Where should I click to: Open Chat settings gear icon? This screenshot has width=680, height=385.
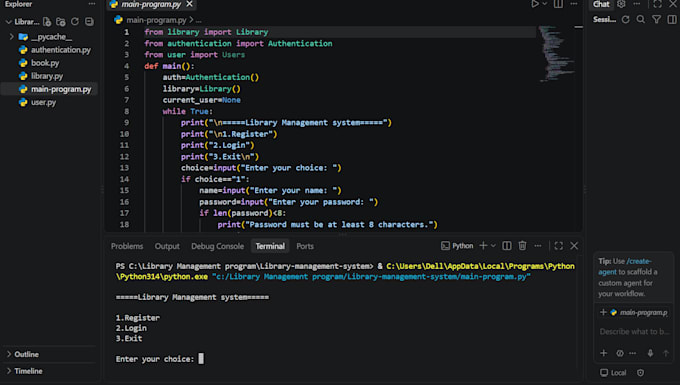tap(621, 4)
